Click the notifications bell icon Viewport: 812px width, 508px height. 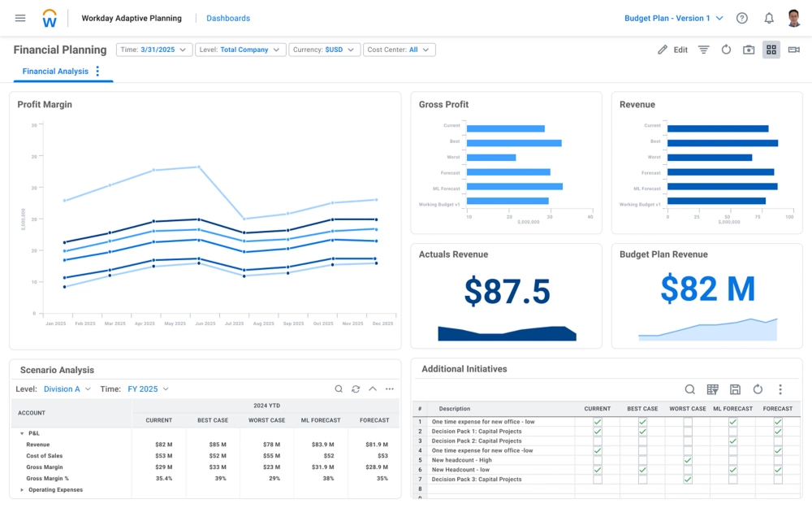pos(768,18)
